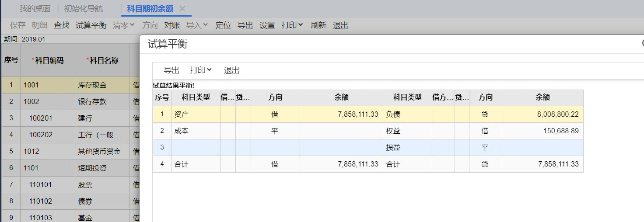Click 导出 in the main toolbar
This screenshot has width=644, height=222.
[x=245, y=25]
